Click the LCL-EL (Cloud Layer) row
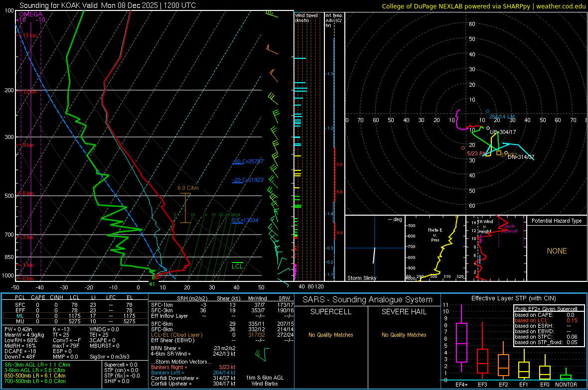This screenshot has width=588, height=390. point(222,335)
